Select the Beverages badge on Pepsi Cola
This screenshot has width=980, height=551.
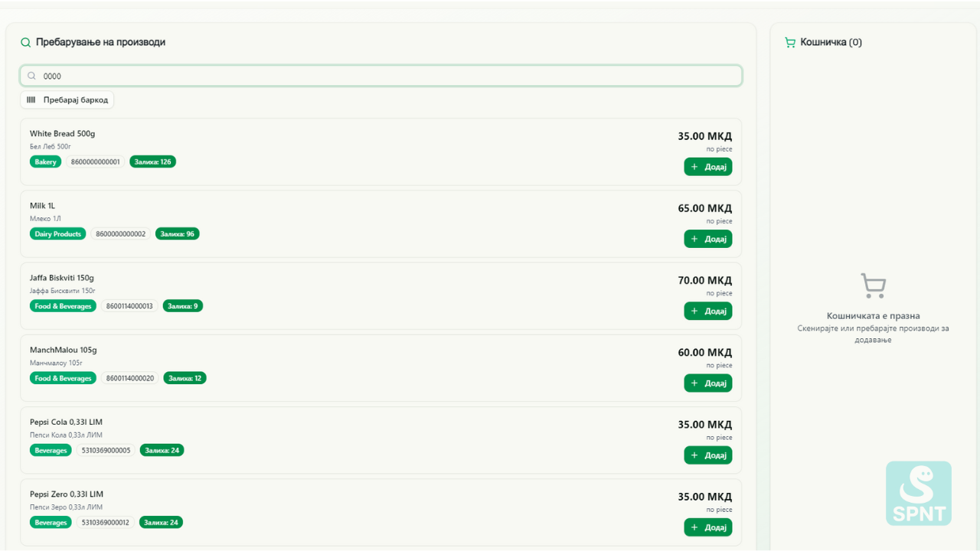[x=51, y=450]
